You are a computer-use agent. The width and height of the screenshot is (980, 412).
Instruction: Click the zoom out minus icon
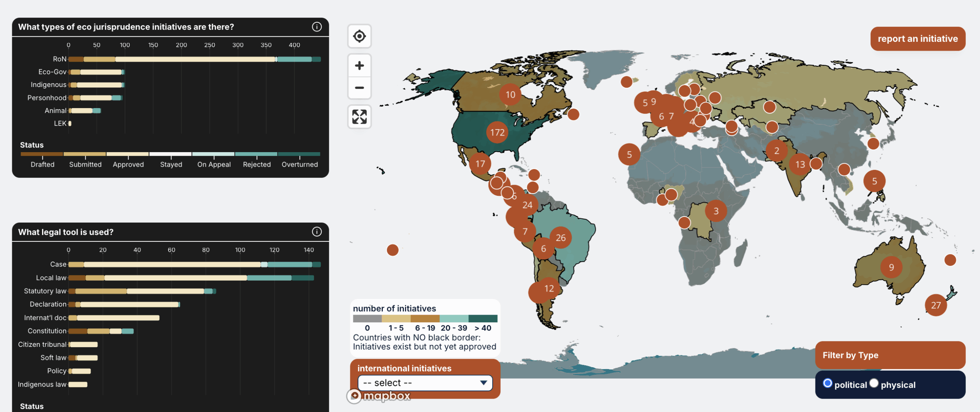click(359, 87)
